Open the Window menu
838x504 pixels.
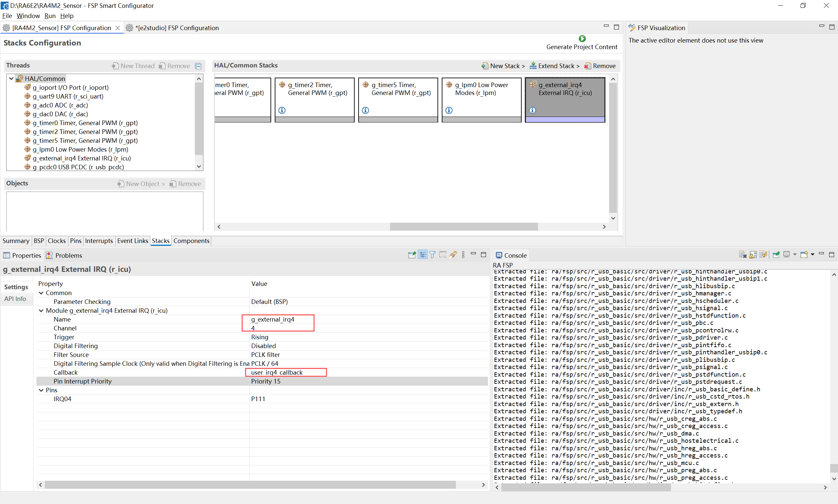(x=28, y=16)
